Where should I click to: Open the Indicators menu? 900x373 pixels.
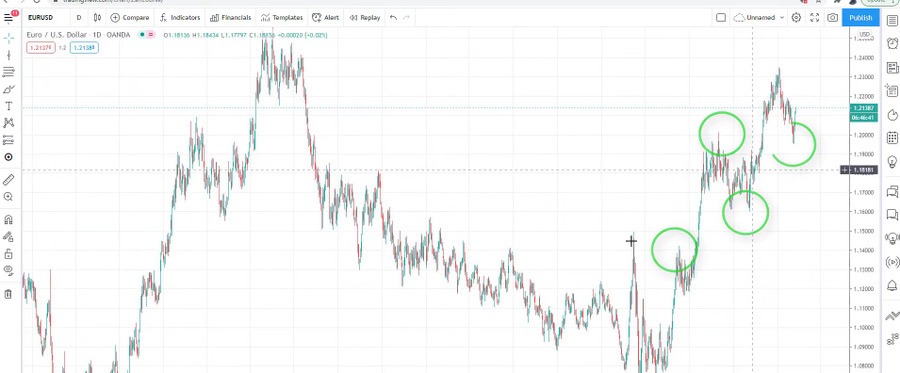point(180,18)
